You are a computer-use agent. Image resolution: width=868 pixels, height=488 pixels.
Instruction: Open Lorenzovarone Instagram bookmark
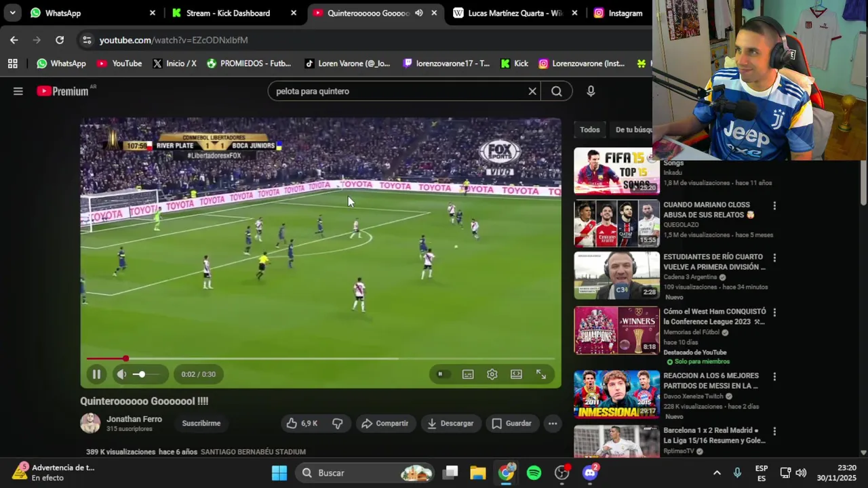[582, 63]
